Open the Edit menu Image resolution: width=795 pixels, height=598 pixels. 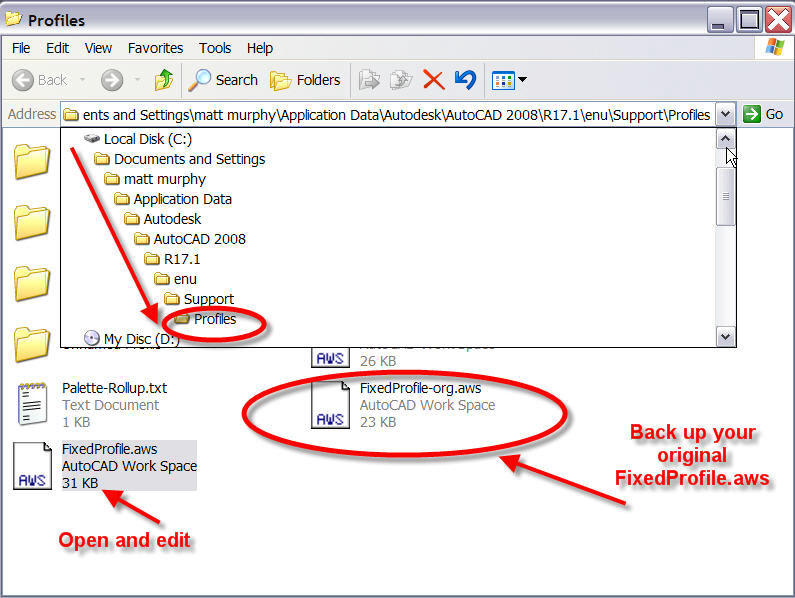(x=57, y=48)
